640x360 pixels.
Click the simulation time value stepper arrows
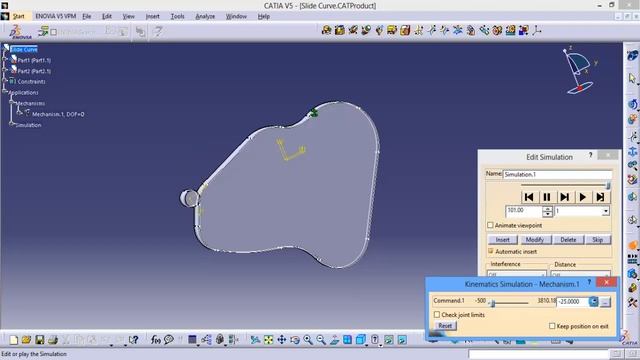pyautogui.click(x=547, y=211)
